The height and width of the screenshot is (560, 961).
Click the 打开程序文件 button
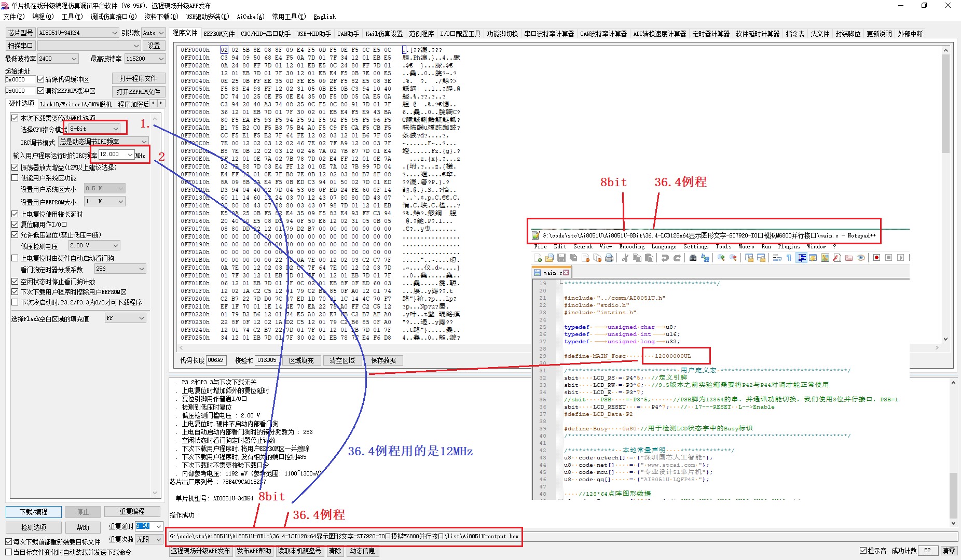point(138,78)
